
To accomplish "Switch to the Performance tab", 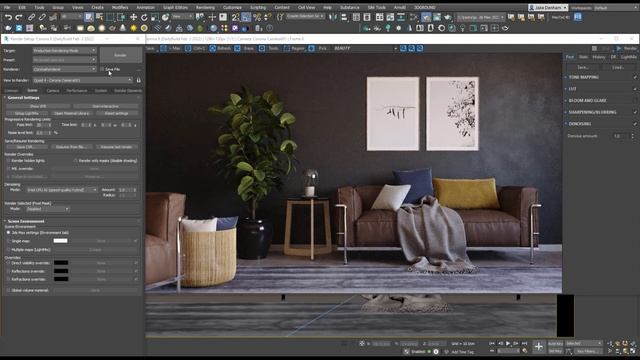I will pyautogui.click(x=77, y=91).
